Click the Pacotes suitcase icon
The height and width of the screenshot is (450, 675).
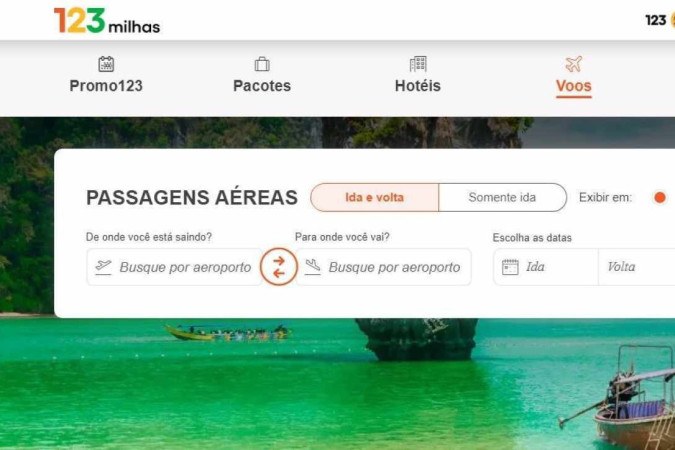click(262, 64)
